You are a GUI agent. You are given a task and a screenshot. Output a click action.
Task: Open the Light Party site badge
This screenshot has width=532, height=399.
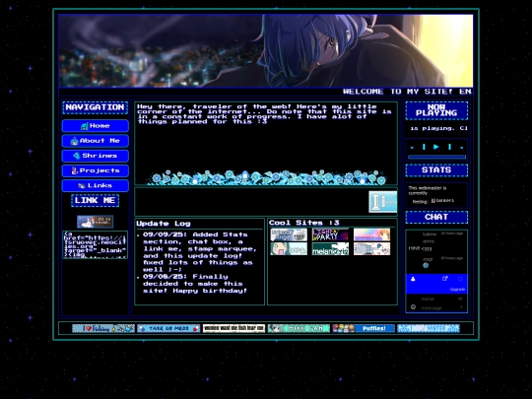pos(330,234)
